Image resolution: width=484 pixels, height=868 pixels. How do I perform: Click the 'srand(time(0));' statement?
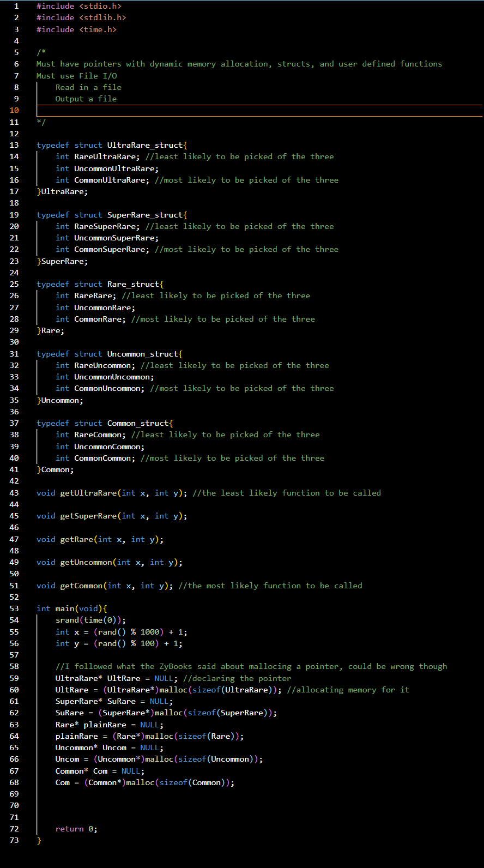[90, 620]
